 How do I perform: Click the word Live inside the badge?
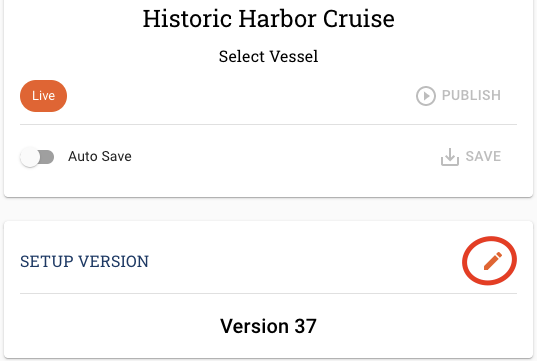pos(43,96)
